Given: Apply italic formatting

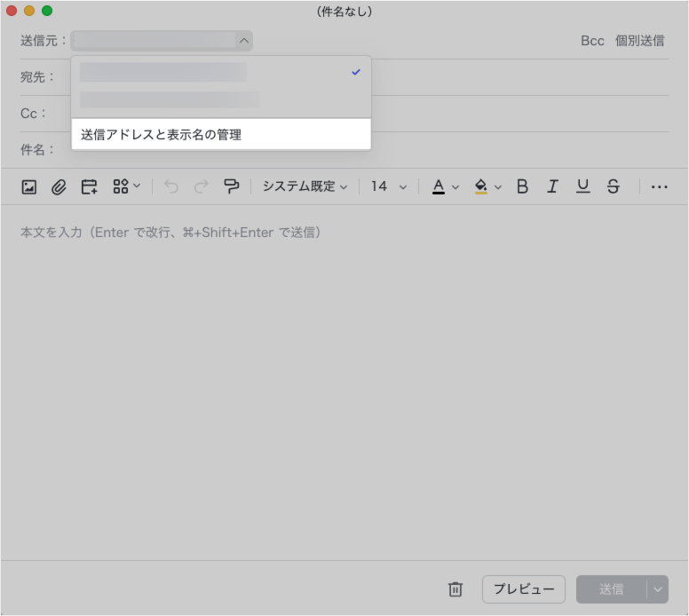Looking at the screenshot, I should click(x=552, y=186).
